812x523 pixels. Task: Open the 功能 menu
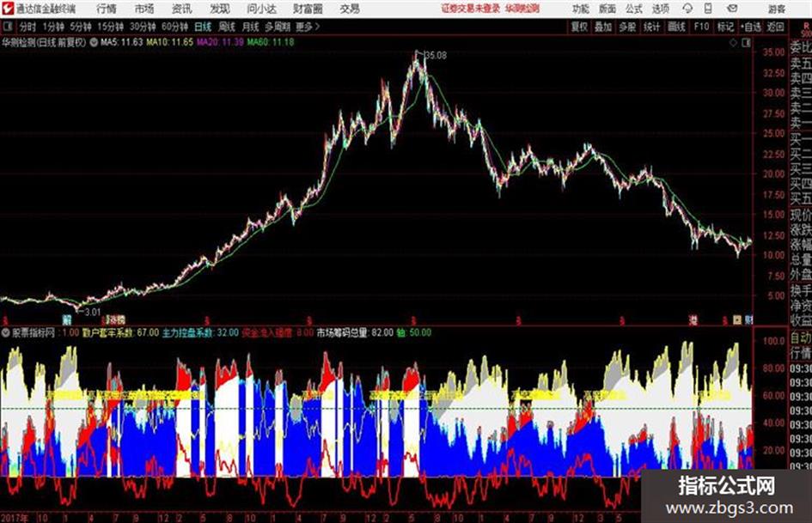pos(581,9)
